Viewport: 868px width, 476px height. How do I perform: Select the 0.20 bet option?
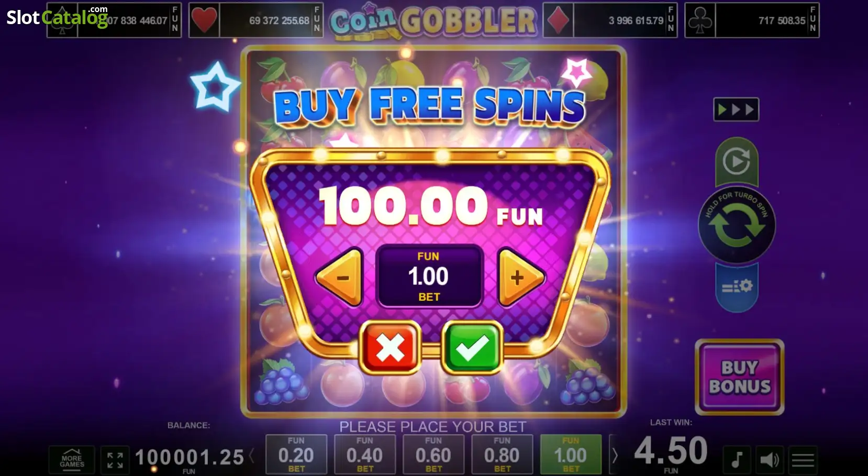296,454
